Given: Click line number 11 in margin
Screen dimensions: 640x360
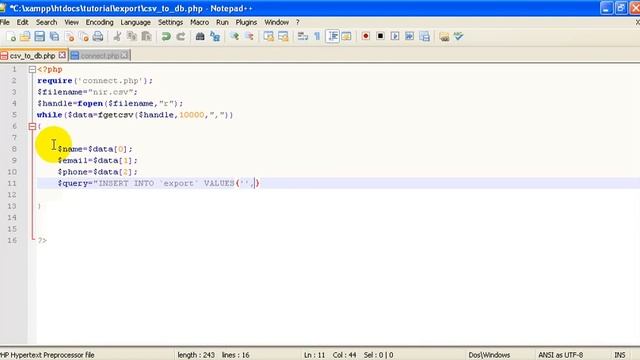Looking at the screenshot, I should click(12, 183).
